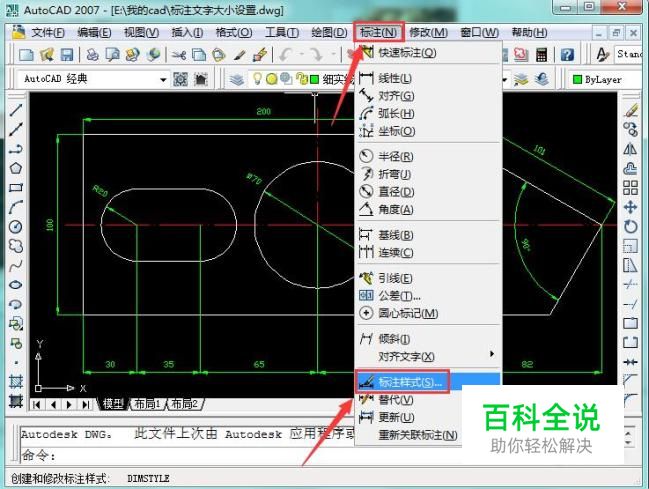
Task: Click the green layer color swatch
Action: (315, 79)
